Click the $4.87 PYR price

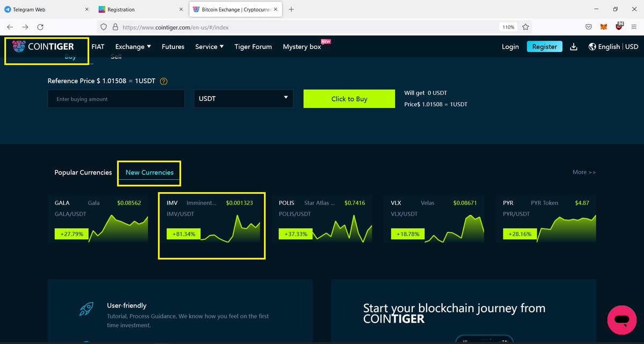(x=582, y=203)
